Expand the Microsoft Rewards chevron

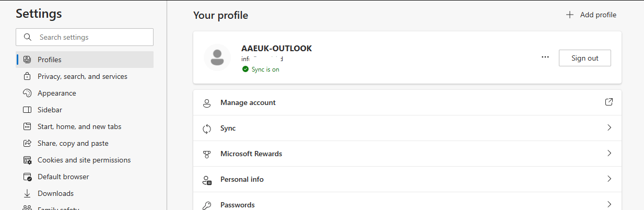click(609, 153)
